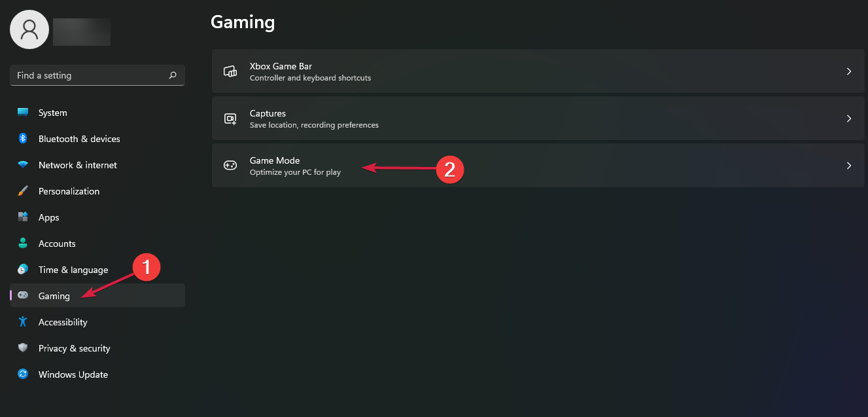Expand the Game Mode row chevron
The height and width of the screenshot is (417, 868).
tap(849, 166)
